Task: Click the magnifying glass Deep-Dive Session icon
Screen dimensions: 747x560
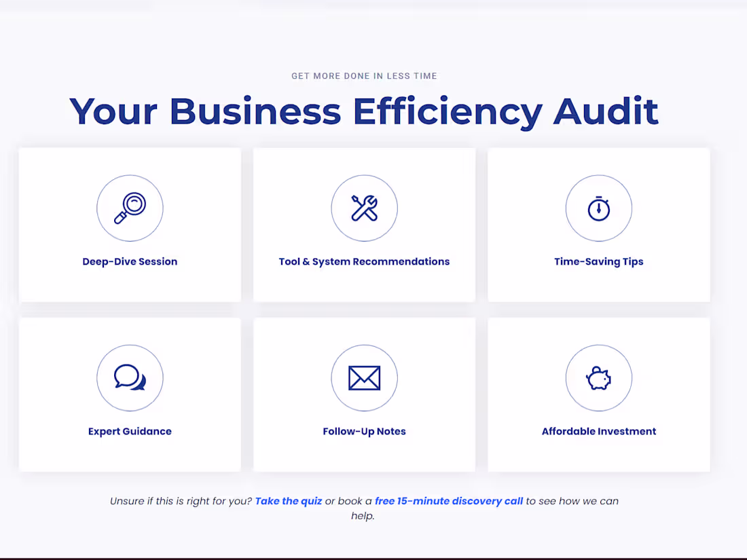Action: click(x=130, y=208)
